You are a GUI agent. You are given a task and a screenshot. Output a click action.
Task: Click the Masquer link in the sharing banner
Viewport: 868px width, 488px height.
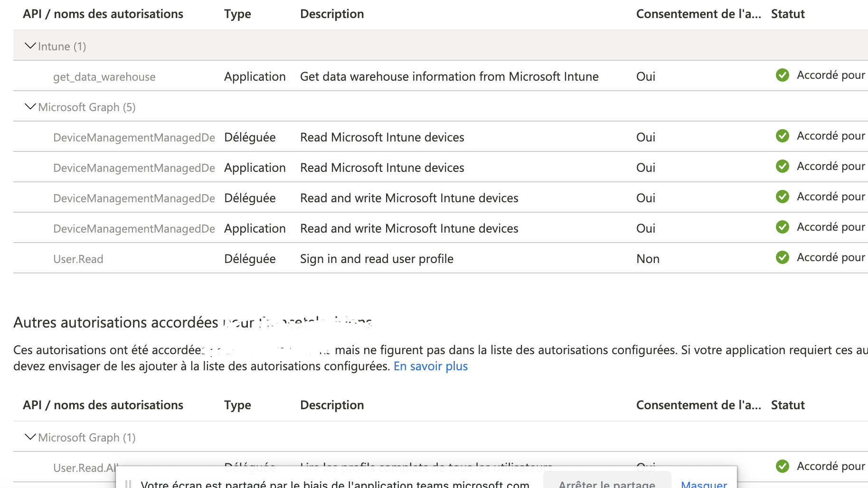[x=703, y=484]
